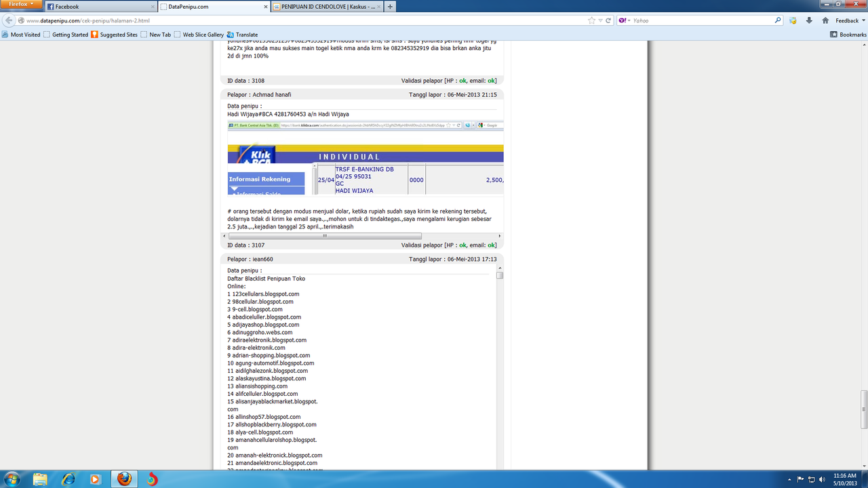Viewport: 868px width, 488px height.
Task: Open the Translate bookmark
Action: (242, 35)
